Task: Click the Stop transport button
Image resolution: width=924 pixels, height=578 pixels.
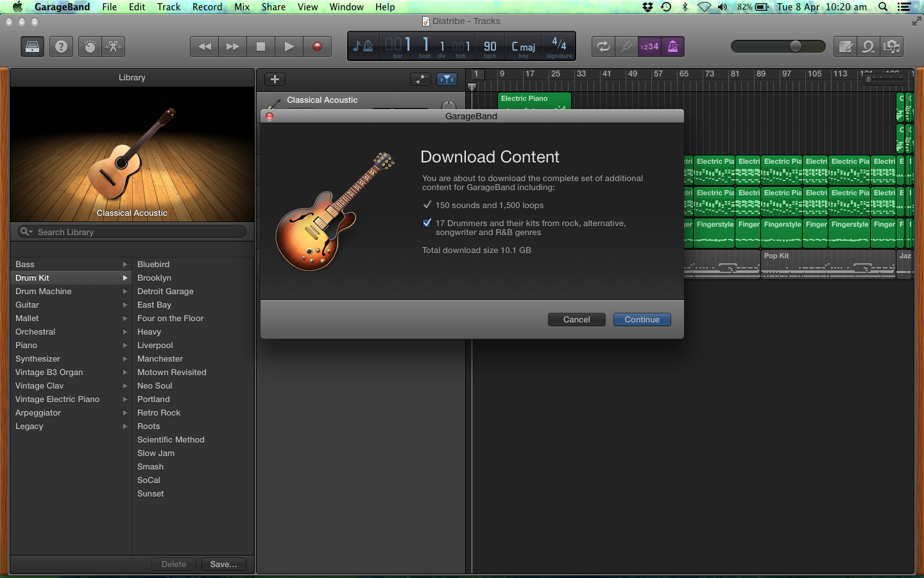Action: click(x=261, y=47)
